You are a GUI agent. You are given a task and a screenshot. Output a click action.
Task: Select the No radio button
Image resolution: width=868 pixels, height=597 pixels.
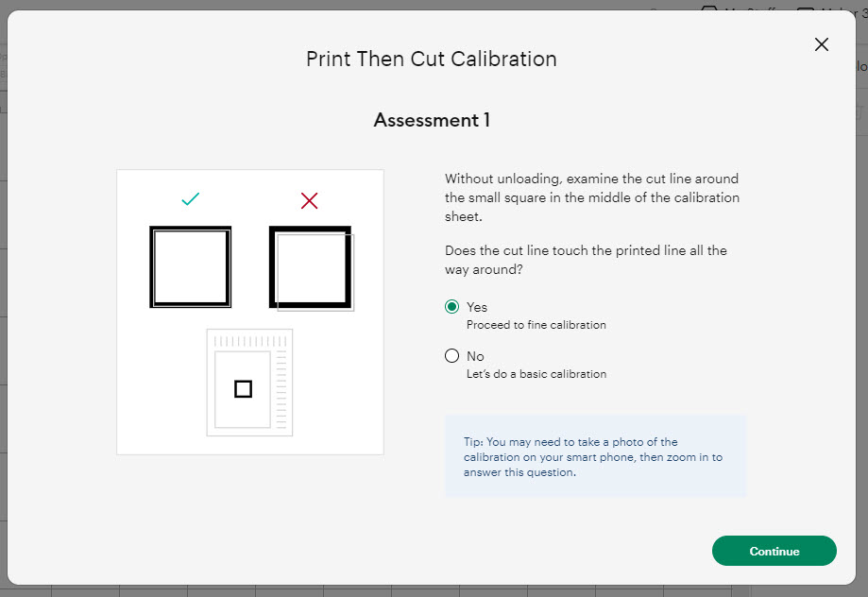[x=452, y=355]
